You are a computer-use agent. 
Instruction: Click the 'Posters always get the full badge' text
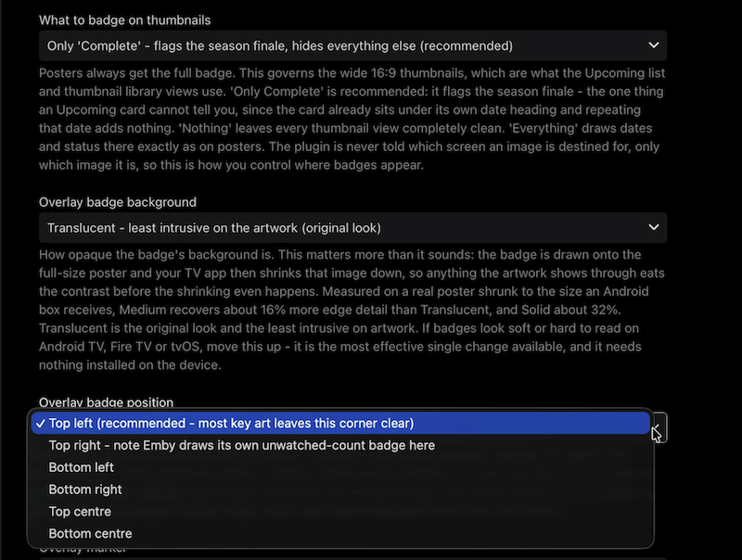137,73
